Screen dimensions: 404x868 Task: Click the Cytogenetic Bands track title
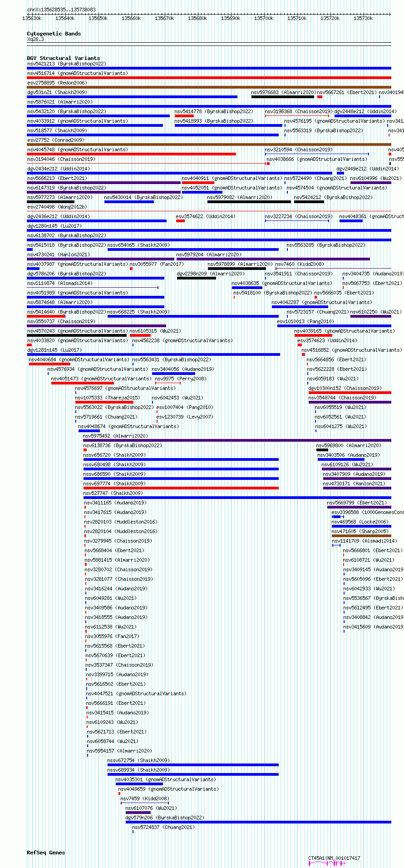(54, 34)
